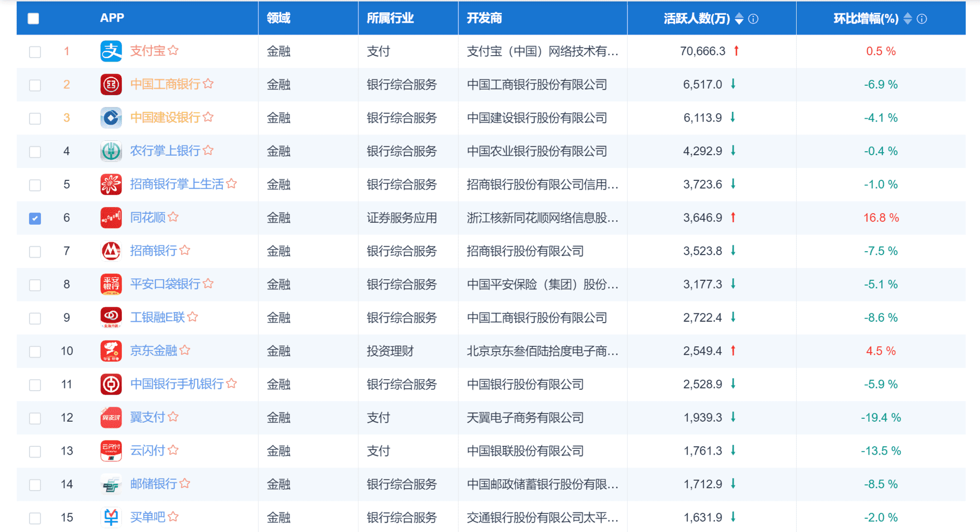Open the 同花顺 app link
Image resolution: width=980 pixels, height=532 pixels.
tap(148, 217)
